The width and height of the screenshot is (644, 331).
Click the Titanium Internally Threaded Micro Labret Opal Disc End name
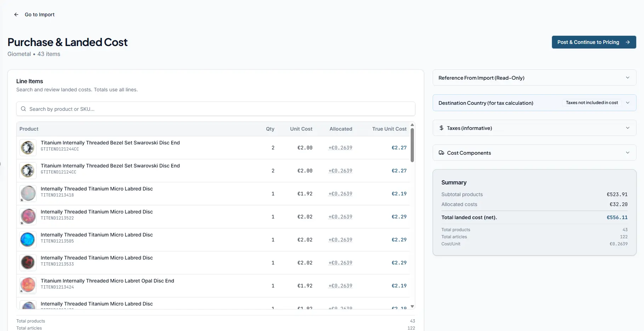tap(107, 281)
